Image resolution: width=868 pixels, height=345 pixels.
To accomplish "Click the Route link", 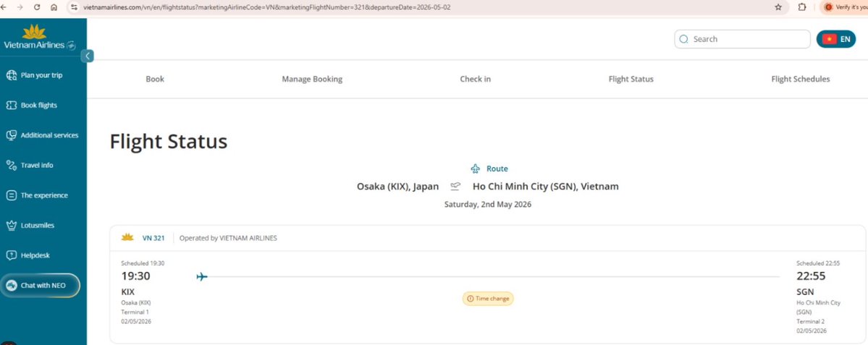I will [497, 169].
